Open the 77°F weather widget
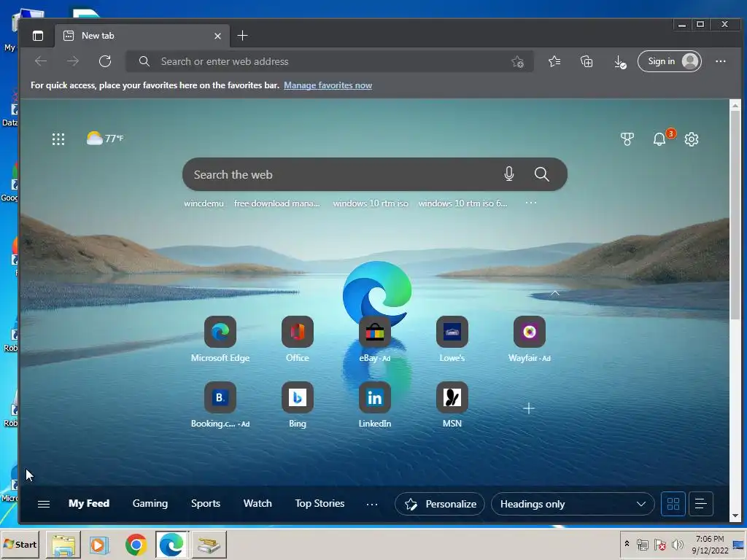 [105, 139]
